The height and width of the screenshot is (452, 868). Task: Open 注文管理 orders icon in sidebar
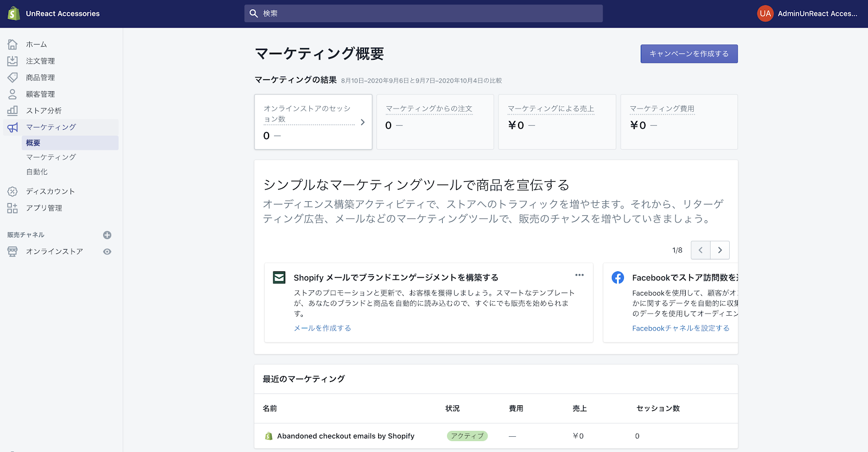point(12,61)
